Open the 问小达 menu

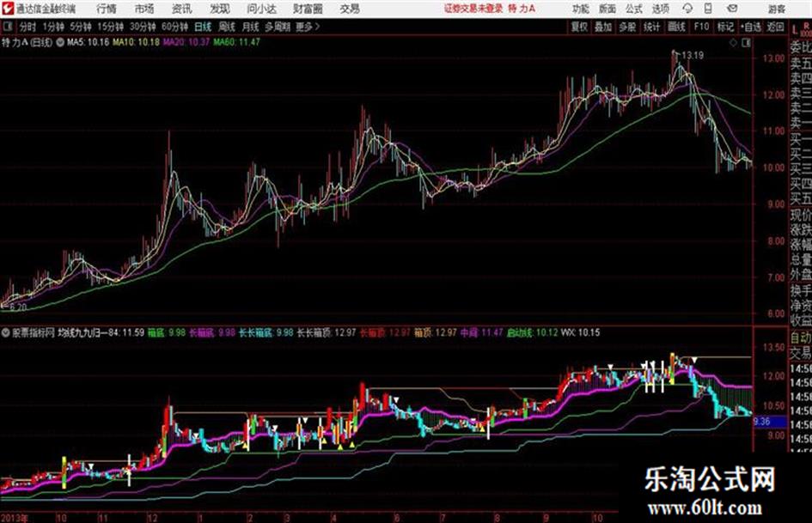[x=261, y=9]
